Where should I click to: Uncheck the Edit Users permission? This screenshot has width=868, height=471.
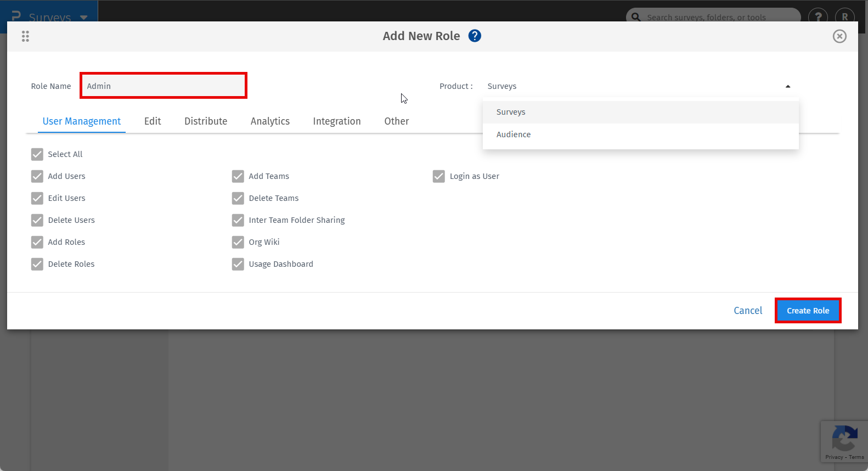(37, 198)
